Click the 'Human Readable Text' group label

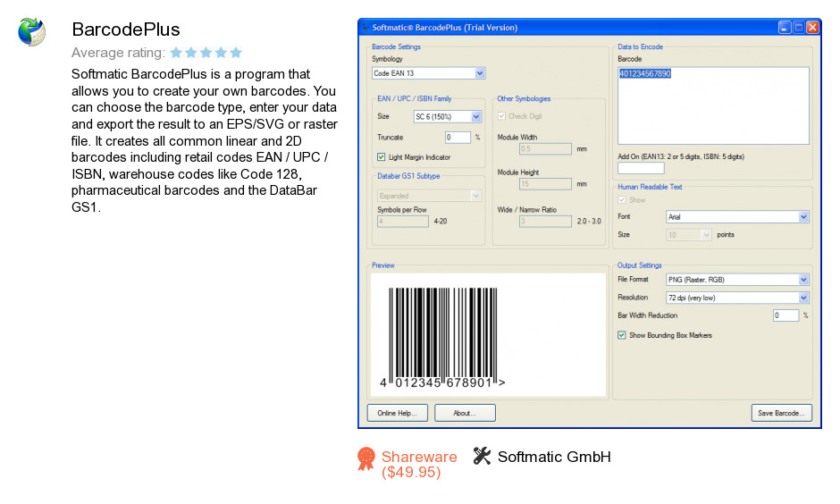[650, 187]
